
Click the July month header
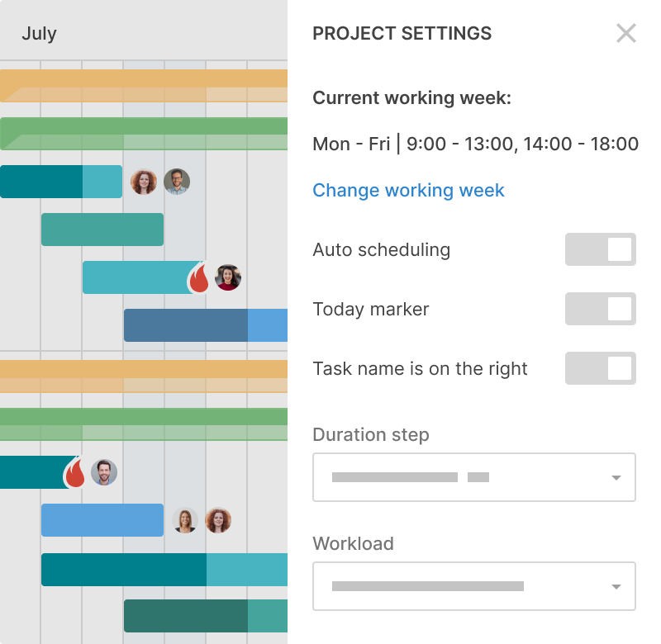(x=39, y=33)
